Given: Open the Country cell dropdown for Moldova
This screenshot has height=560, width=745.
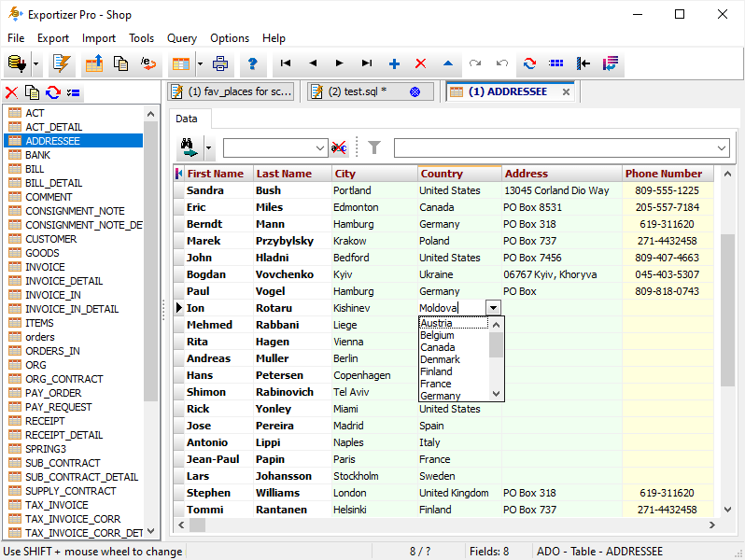Looking at the screenshot, I should tap(494, 308).
